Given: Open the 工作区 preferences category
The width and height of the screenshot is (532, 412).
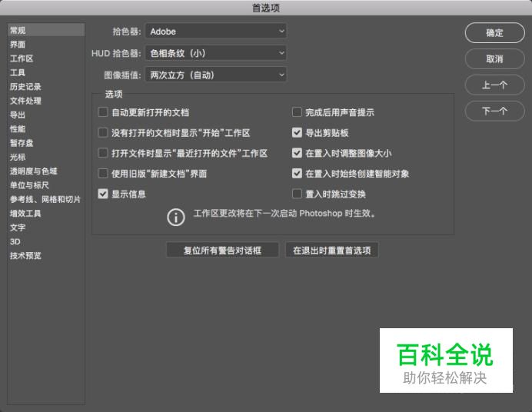Looking at the screenshot, I should pyautogui.click(x=46, y=58).
